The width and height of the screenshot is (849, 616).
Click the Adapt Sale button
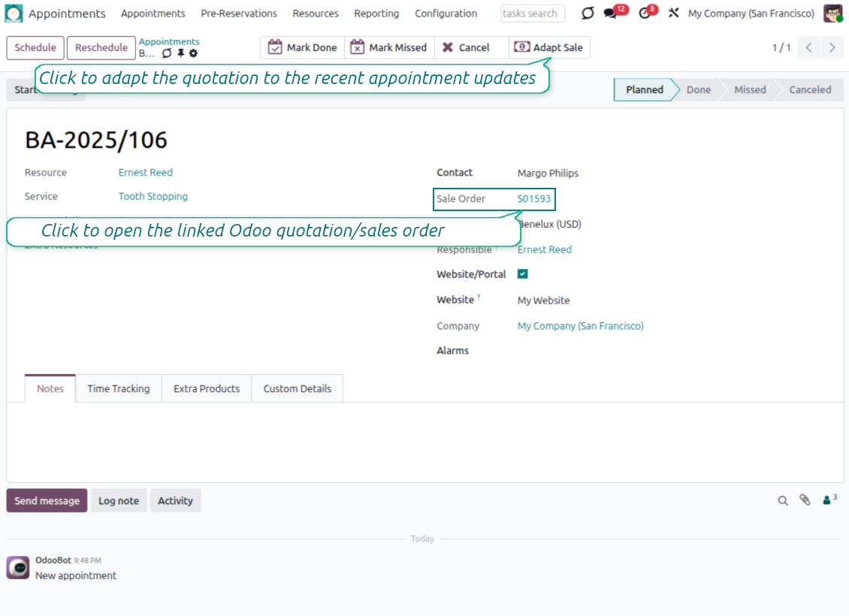coord(549,47)
